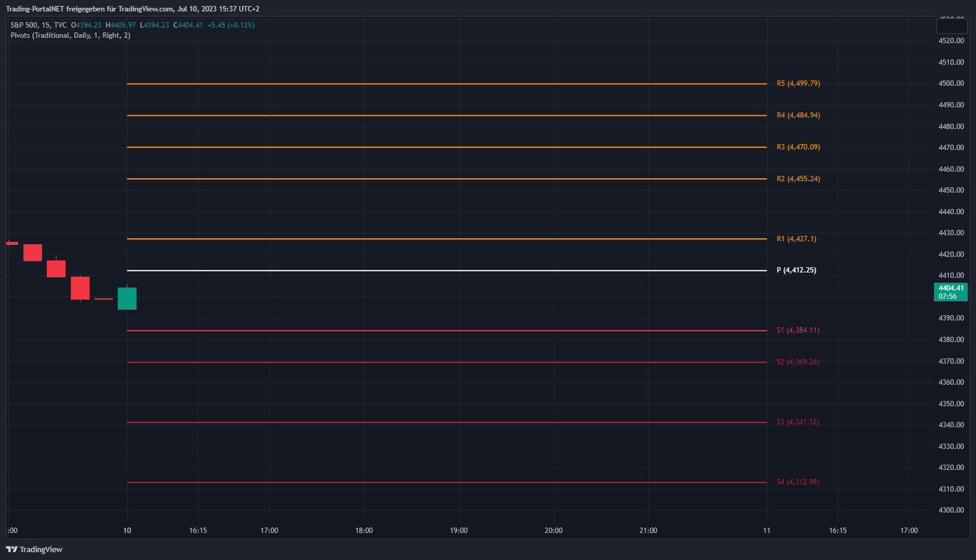Click the 11 date marker on time axis
Viewport: 976px width, 560px height.
tap(766, 531)
